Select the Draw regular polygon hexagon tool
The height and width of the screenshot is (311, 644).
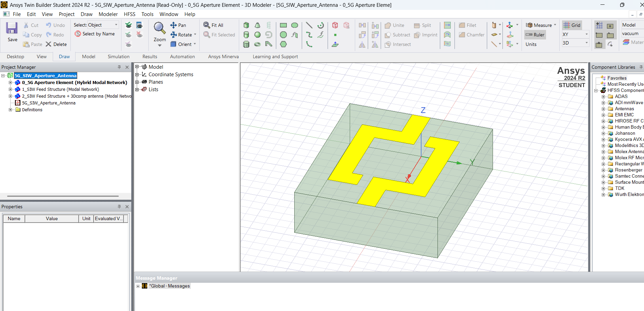coord(283,44)
